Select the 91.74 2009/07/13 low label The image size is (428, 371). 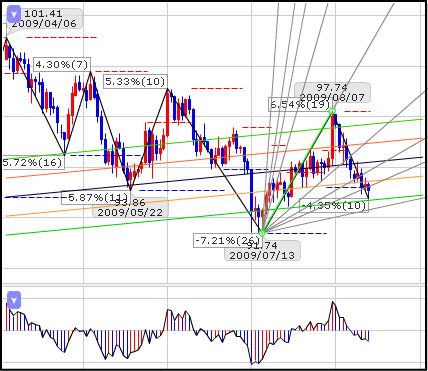point(262,251)
